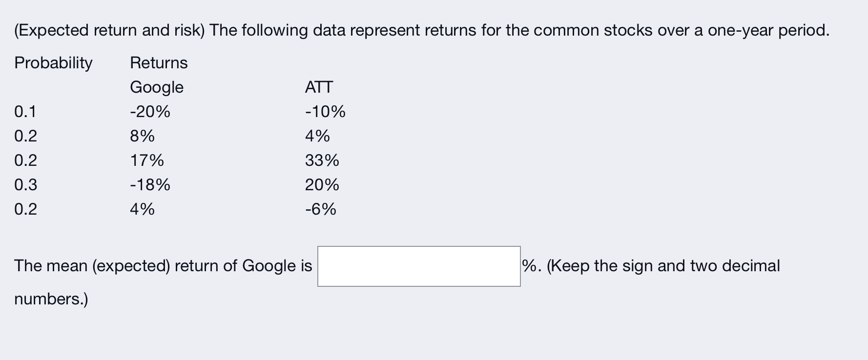Click the -18% Google return value

[x=149, y=185]
